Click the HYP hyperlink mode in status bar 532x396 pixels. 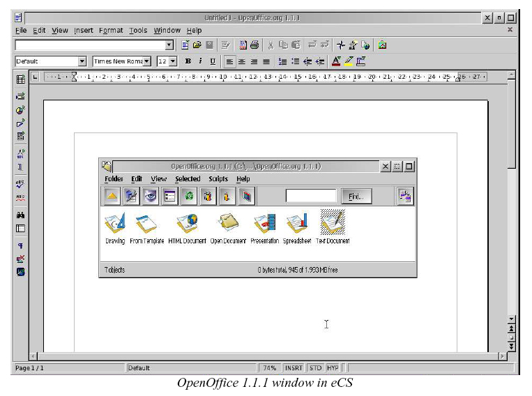click(x=333, y=368)
